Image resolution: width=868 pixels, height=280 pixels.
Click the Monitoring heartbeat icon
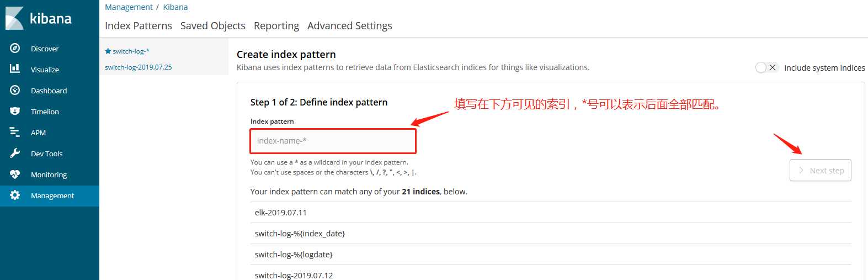pyautogui.click(x=15, y=174)
